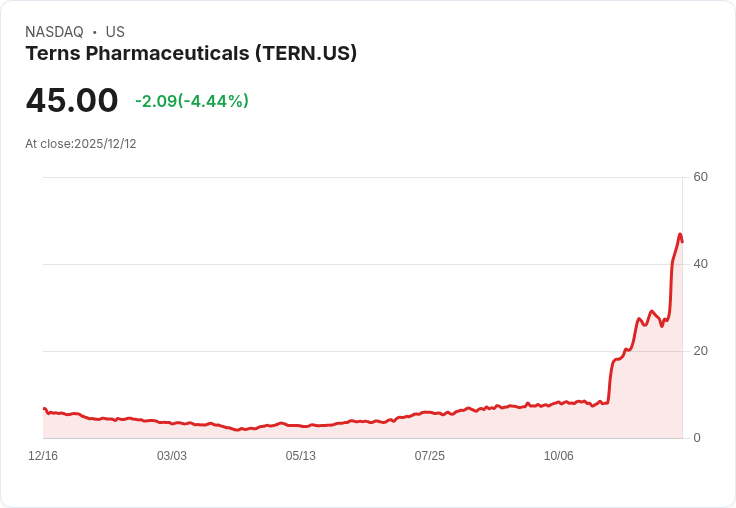Click the 0 y-axis label
Image resolution: width=736 pixels, height=508 pixels.
697,438
